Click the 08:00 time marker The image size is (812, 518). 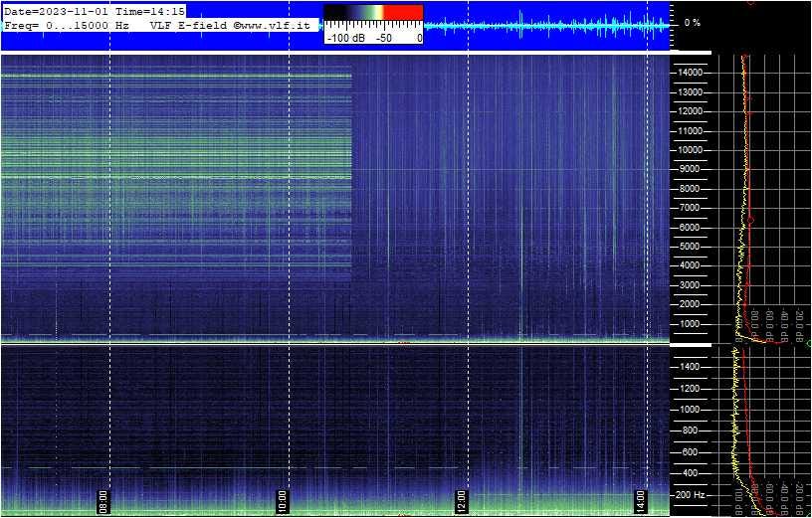tap(102, 500)
